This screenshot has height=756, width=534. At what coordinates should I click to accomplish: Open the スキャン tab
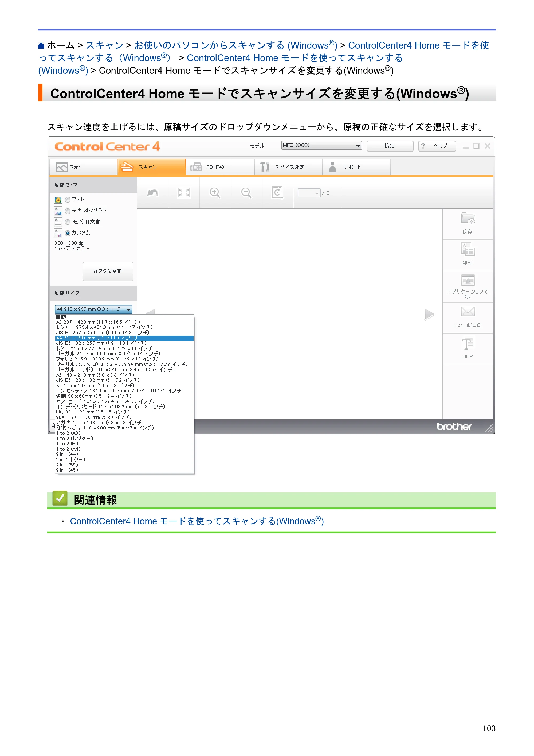click(x=152, y=167)
